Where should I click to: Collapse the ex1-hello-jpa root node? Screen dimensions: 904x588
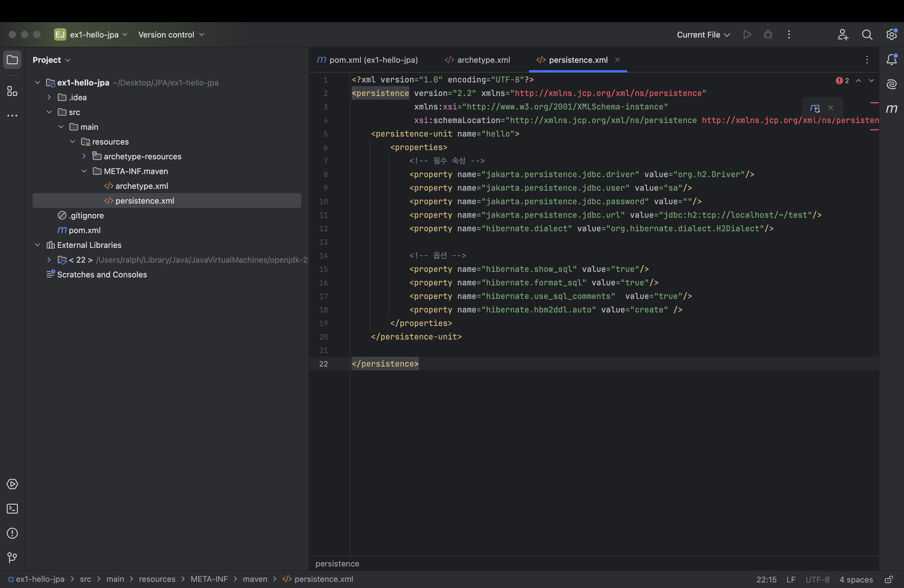point(38,82)
